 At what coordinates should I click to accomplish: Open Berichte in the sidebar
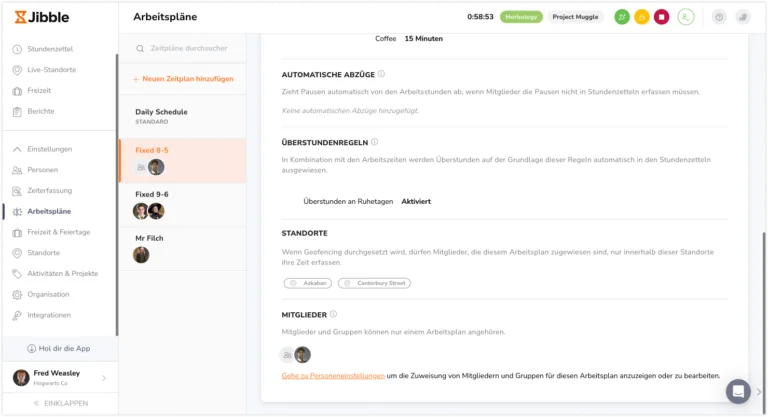pos(41,111)
